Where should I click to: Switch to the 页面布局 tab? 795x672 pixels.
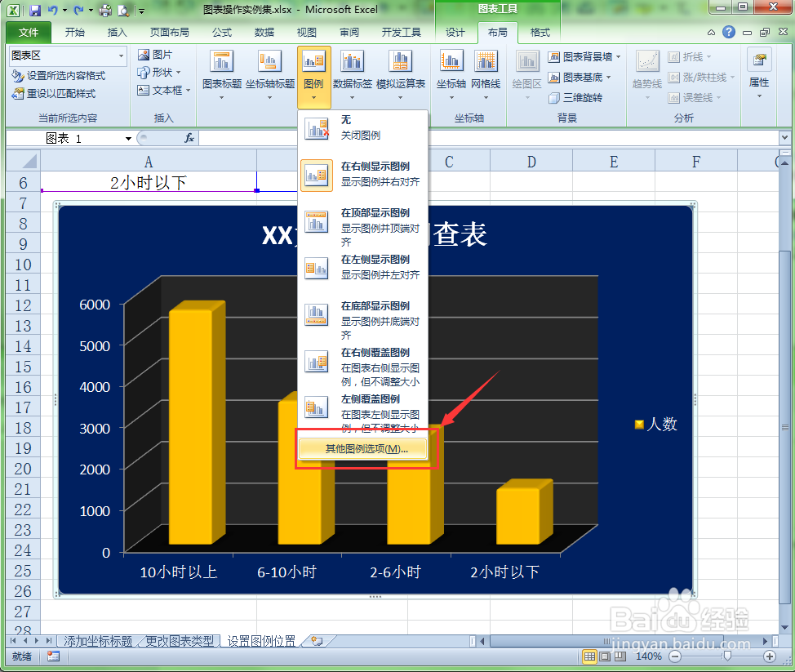click(169, 33)
